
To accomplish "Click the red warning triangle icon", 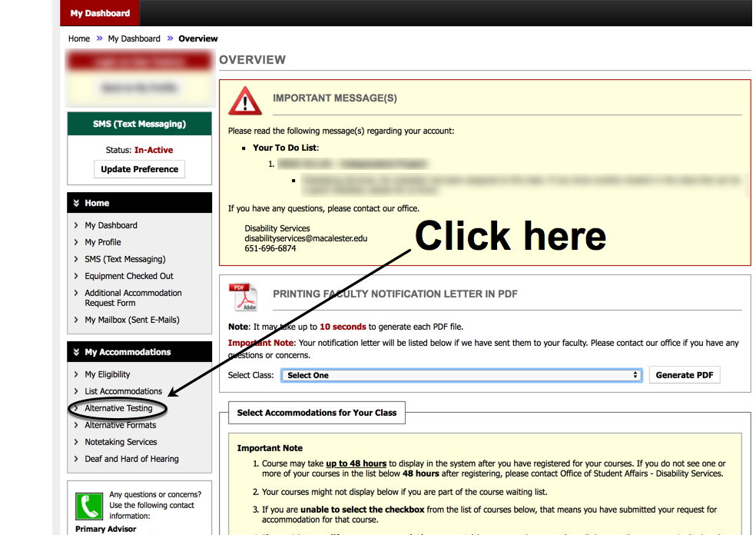I will 245,101.
